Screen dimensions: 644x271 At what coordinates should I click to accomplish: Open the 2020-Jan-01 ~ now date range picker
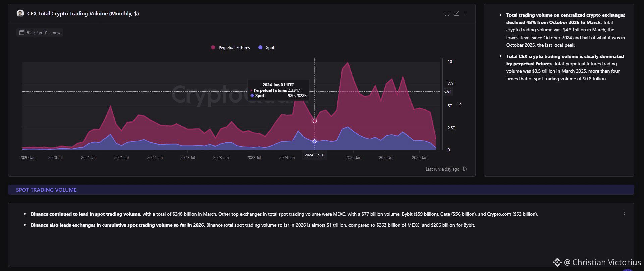40,32
